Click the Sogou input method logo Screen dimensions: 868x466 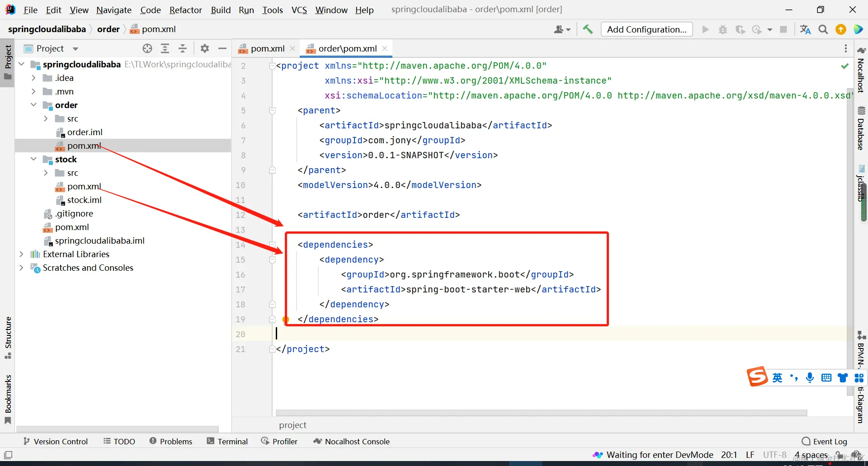757,377
